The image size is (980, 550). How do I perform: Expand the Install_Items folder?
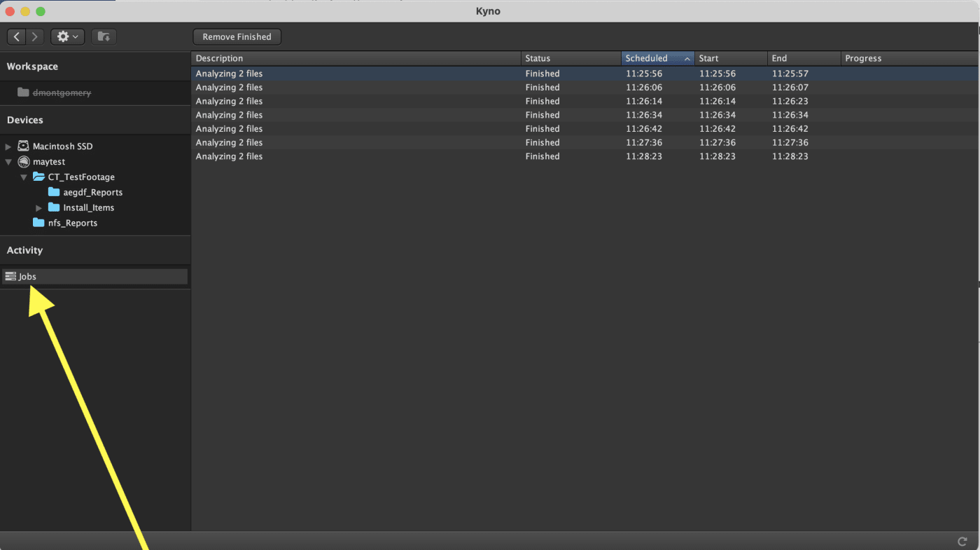pos(39,208)
